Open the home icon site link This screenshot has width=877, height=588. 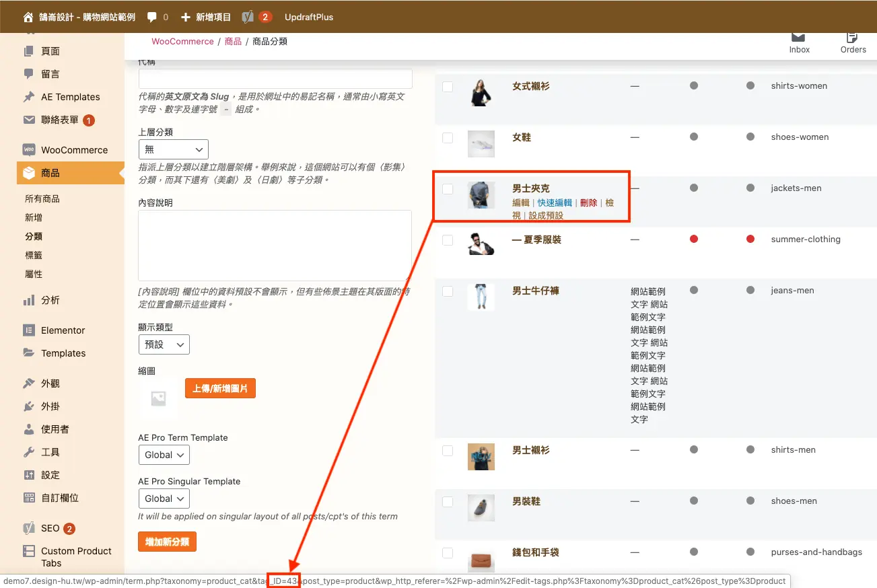point(28,17)
